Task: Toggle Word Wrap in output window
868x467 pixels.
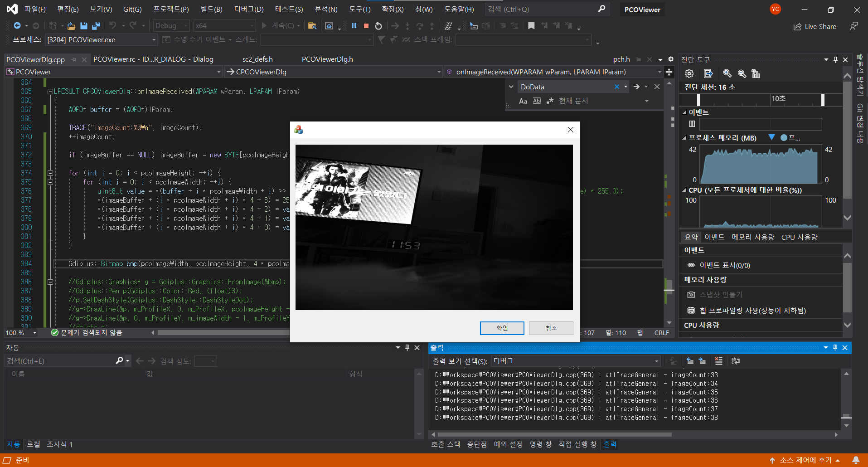Action: [x=736, y=361]
